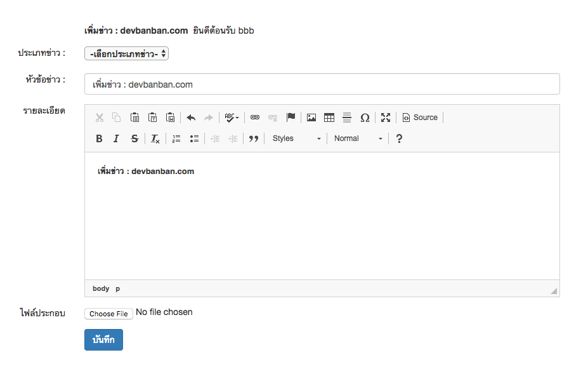Toggle Italic text formatting

116,138
